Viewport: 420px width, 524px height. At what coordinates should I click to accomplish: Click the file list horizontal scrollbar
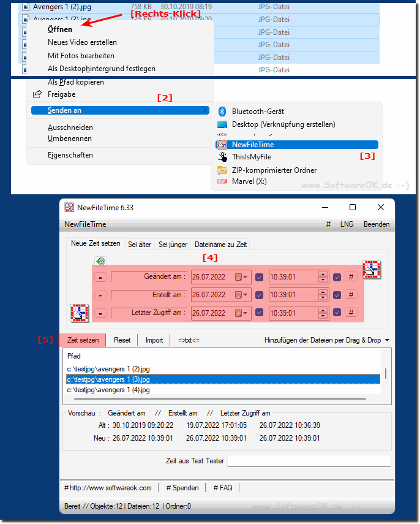[x=220, y=399]
